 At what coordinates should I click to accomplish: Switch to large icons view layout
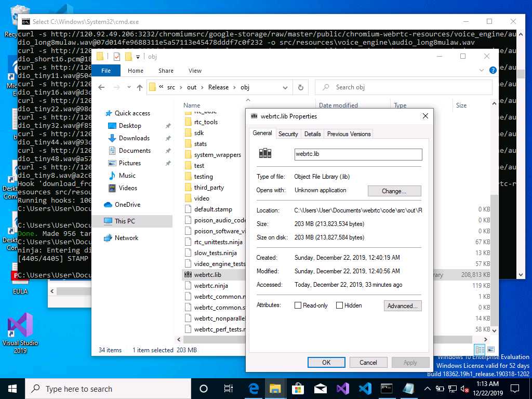pos(490,350)
